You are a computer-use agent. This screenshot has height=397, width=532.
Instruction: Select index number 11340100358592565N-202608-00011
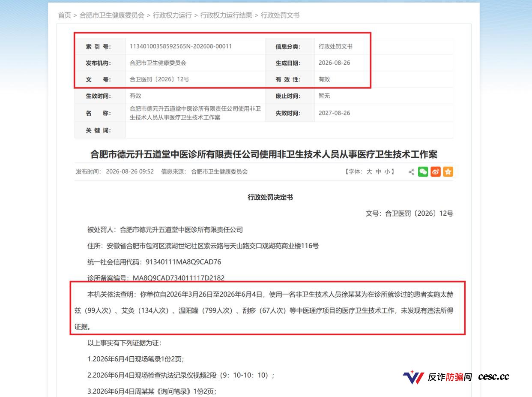(181, 46)
